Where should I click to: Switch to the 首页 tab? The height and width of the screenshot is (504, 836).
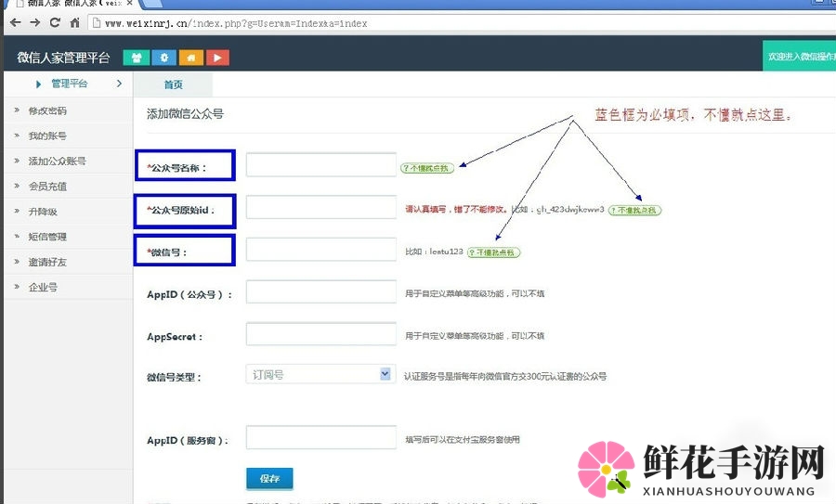point(173,84)
